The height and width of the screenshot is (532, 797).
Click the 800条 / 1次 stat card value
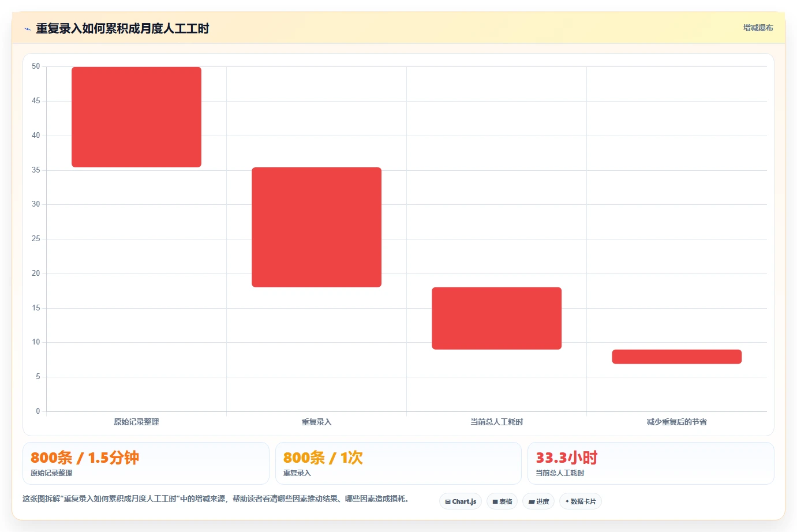coord(323,458)
